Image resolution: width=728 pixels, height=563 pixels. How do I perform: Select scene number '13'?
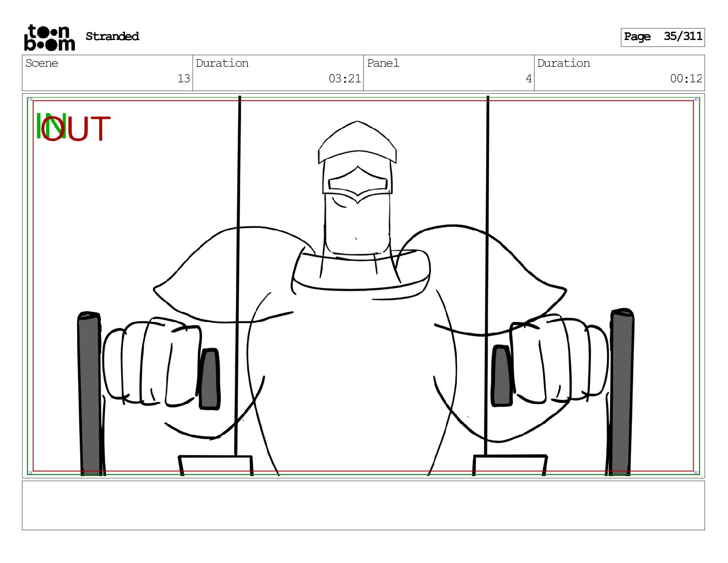(184, 79)
